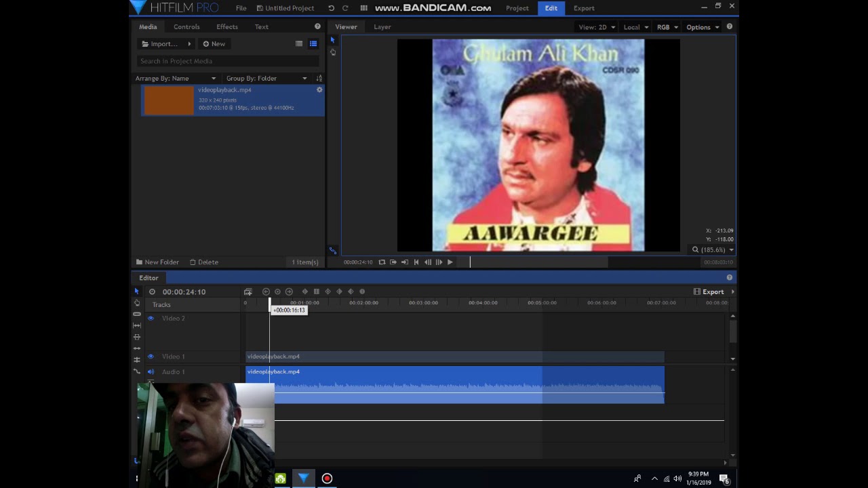868x488 pixels.
Task: Expand the Arrange By: Name dropdown
Action: pyautogui.click(x=176, y=79)
